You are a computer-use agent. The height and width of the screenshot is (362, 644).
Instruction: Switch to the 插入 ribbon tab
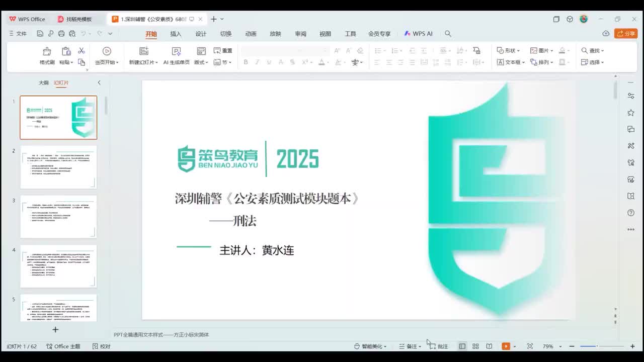pyautogui.click(x=176, y=34)
